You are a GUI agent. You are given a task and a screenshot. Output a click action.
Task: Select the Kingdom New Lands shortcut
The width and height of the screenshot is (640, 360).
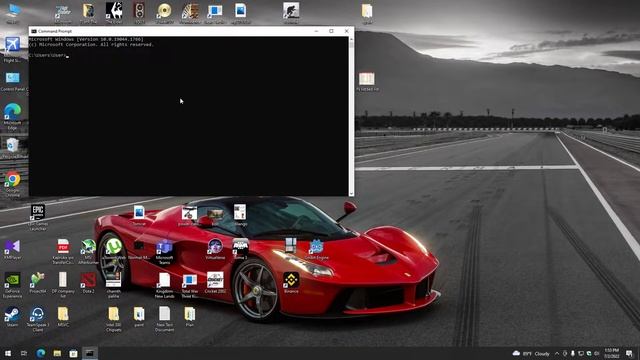[x=164, y=285]
